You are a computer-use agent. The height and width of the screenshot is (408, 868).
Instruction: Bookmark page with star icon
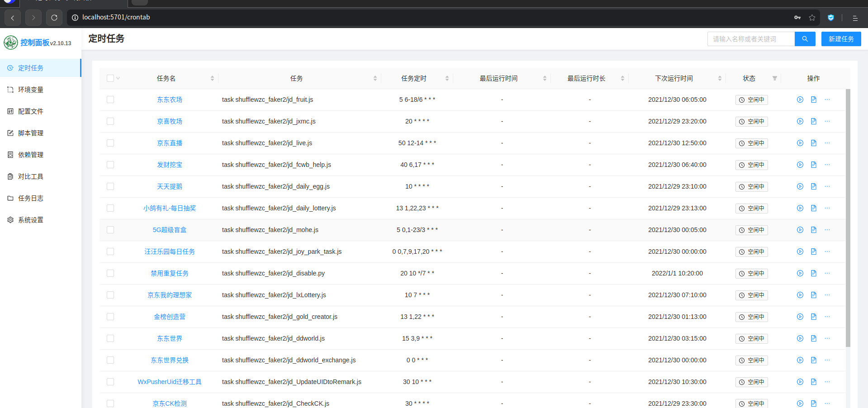812,18
